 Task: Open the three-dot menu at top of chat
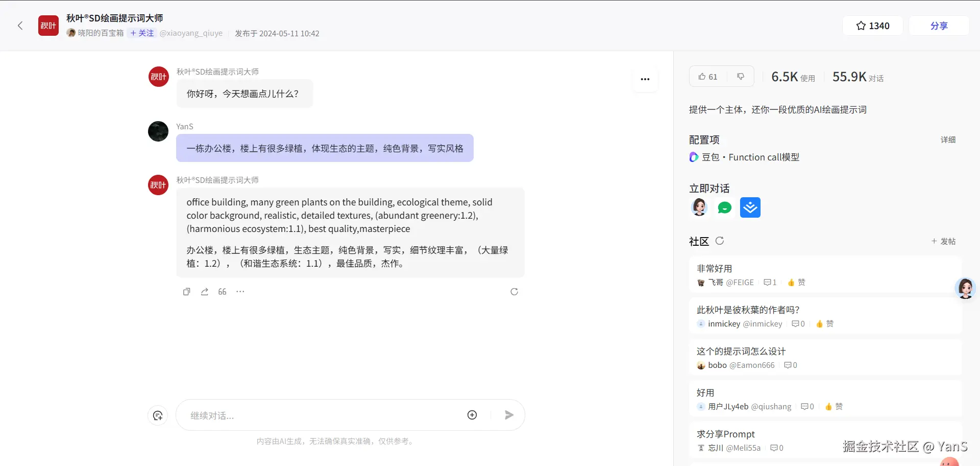point(645,79)
